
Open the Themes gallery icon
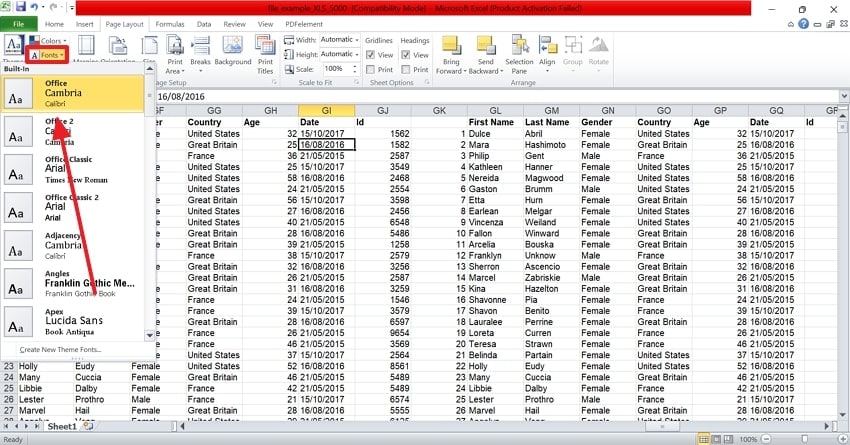click(14, 46)
